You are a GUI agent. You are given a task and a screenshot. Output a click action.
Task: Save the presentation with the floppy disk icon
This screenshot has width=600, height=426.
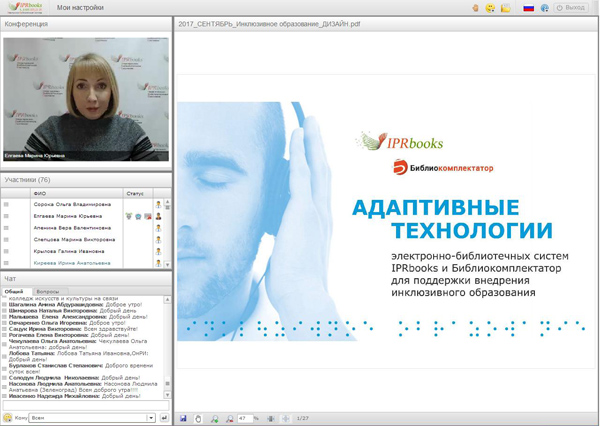tap(183, 418)
